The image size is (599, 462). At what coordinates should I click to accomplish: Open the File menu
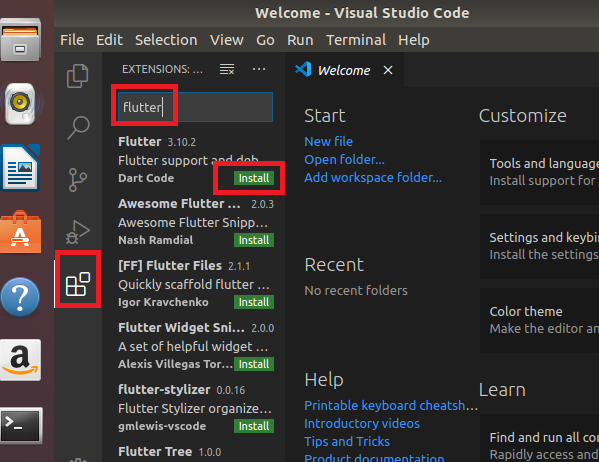[72, 40]
